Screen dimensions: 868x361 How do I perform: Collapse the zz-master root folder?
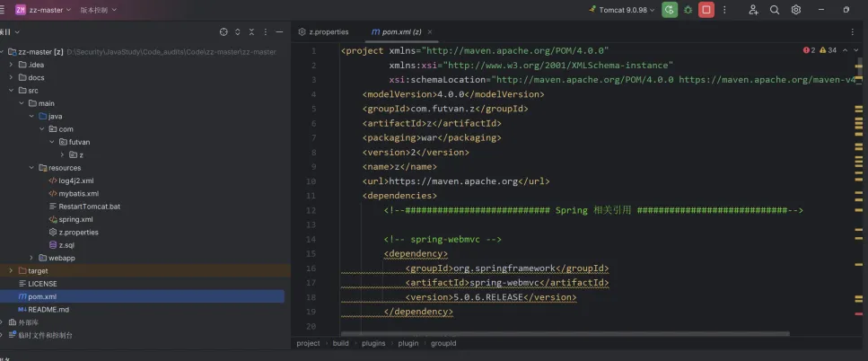point(3,52)
